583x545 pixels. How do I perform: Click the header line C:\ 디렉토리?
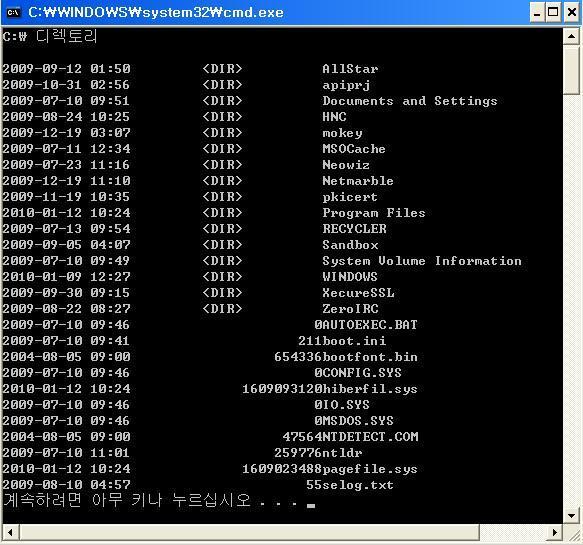click(50, 36)
